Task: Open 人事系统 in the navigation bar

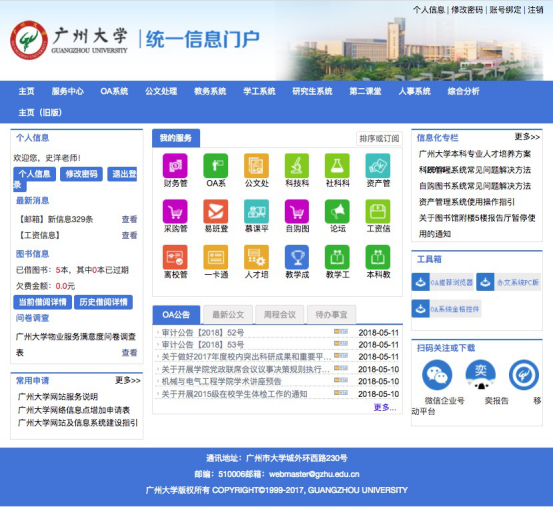Action: tap(414, 91)
